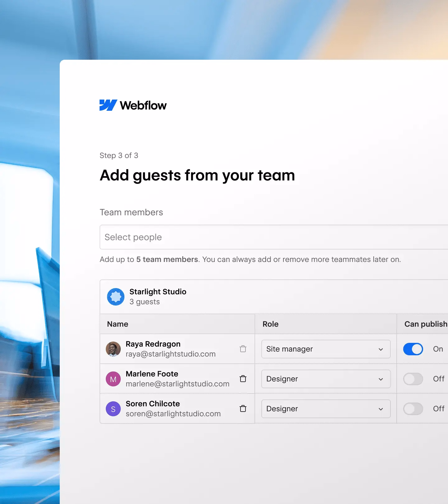Screen dimensions: 448x504
Task: Click the Name column header
Action: pyautogui.click(x=118, y=324)
